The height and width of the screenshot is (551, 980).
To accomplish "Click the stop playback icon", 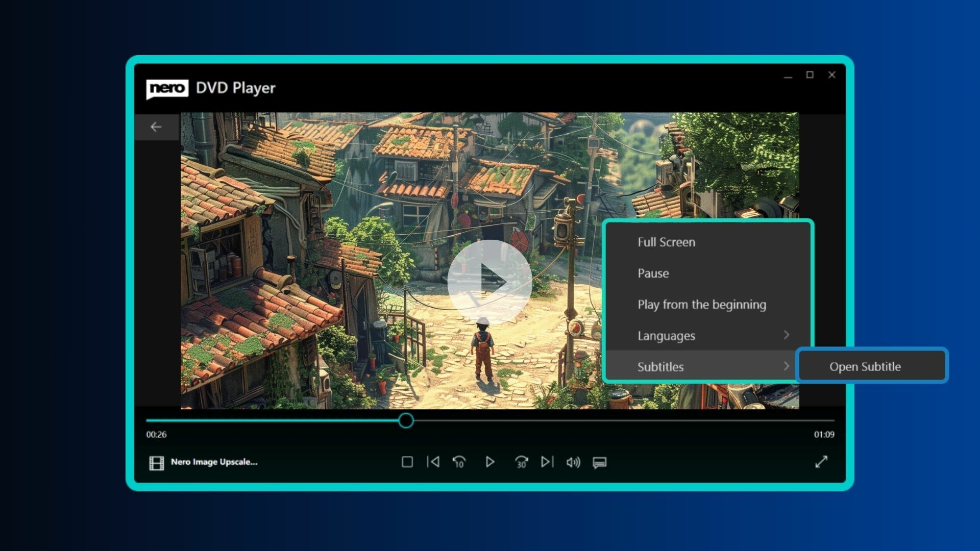I will pyautogui.click(x=407, y=462).
